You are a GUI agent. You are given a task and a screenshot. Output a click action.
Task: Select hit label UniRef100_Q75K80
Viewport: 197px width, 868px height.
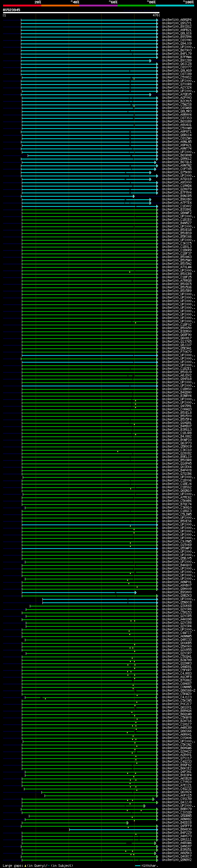(176, 172)
